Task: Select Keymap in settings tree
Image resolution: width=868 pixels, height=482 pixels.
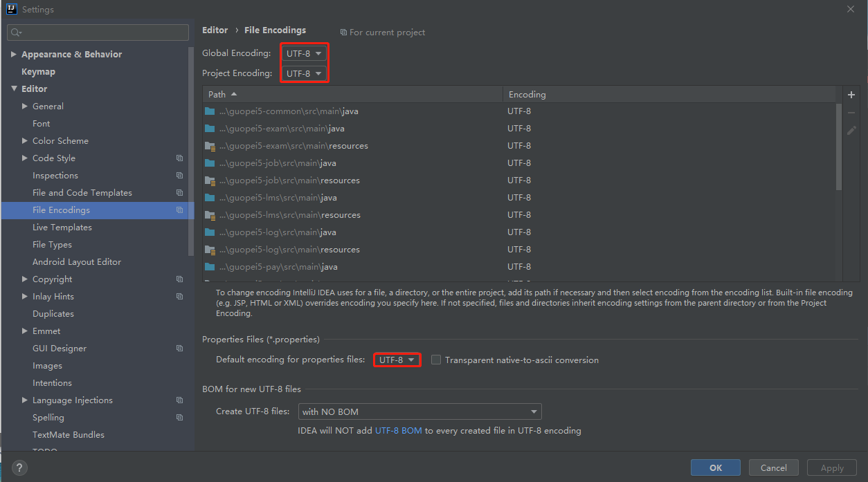Action: [38, 72]
